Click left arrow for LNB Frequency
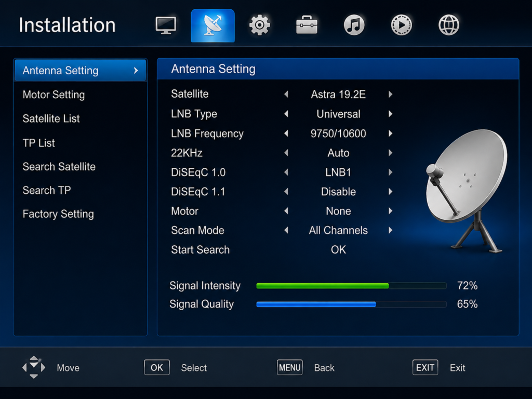 click(286, 134)
